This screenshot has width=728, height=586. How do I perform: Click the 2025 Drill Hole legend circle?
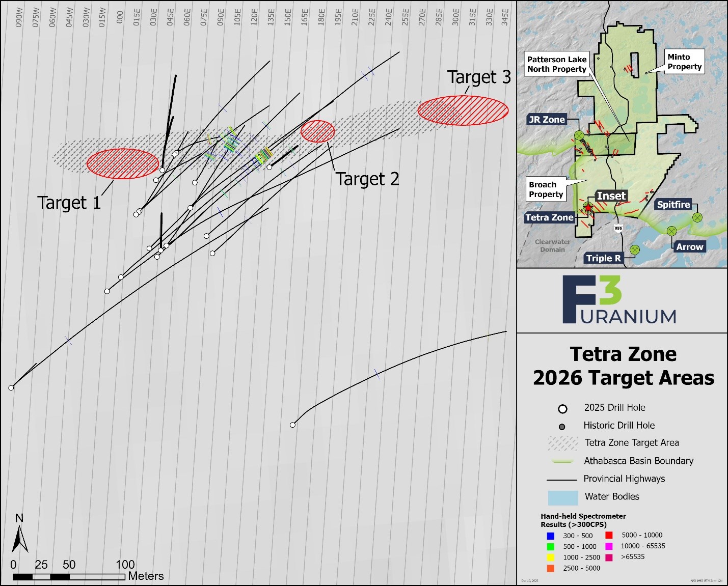pyautogui.click(x=562, y=409)
